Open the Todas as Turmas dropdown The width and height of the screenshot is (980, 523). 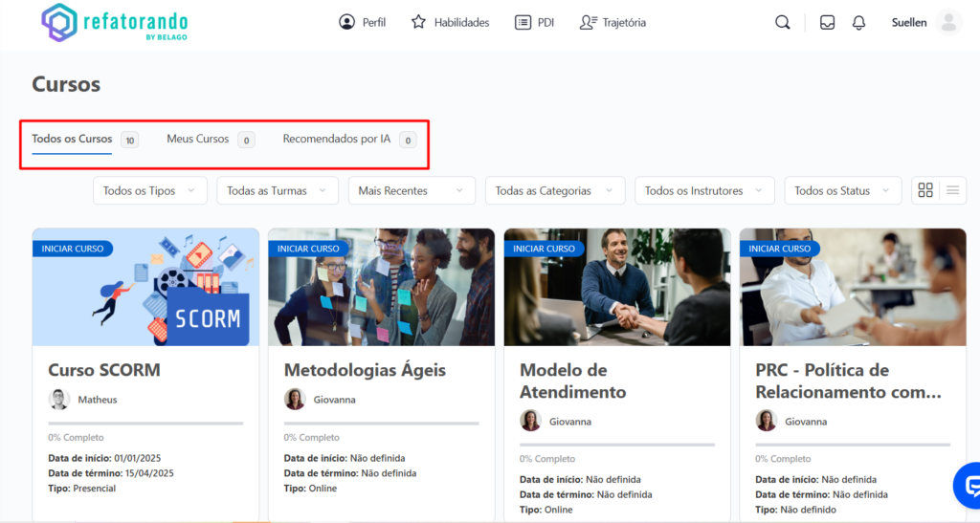point(277,191)
